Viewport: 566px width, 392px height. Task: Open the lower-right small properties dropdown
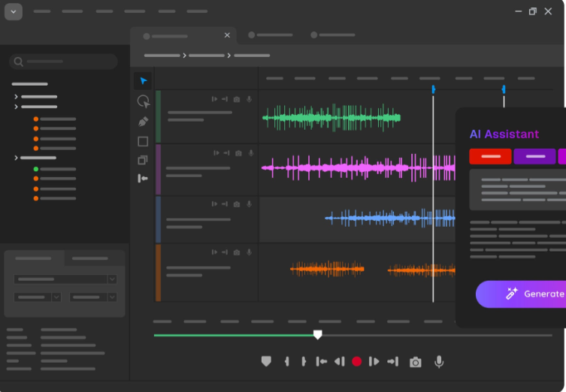[x=93, y=297]
